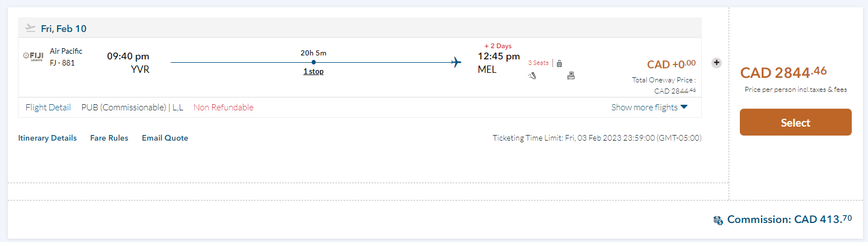Click the Commission: CAD 413.70 amount
868x242 pixels.
(789, 220)
